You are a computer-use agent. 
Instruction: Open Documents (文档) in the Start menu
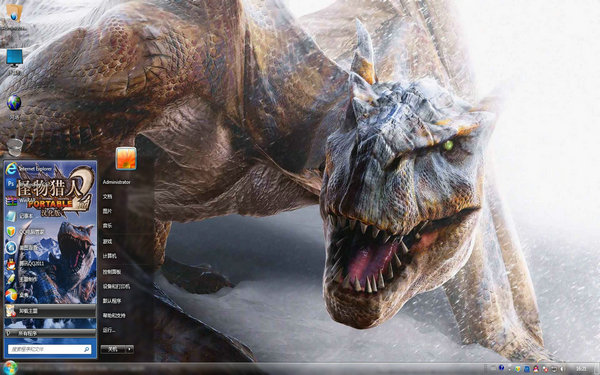coord(107,196)
